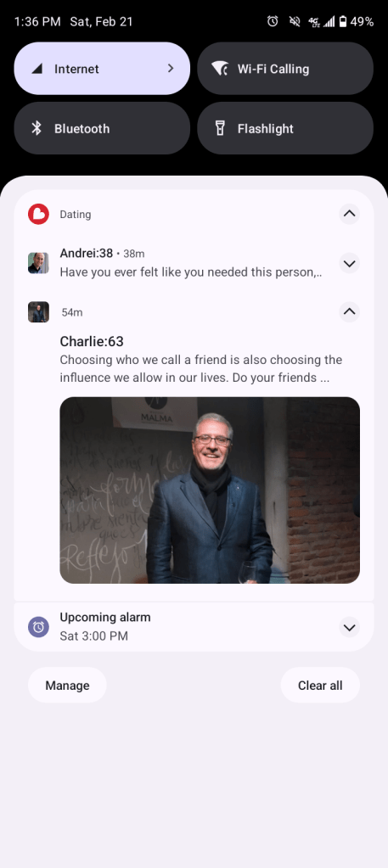Expand Andrei's message notification

(x=349, y=264)
